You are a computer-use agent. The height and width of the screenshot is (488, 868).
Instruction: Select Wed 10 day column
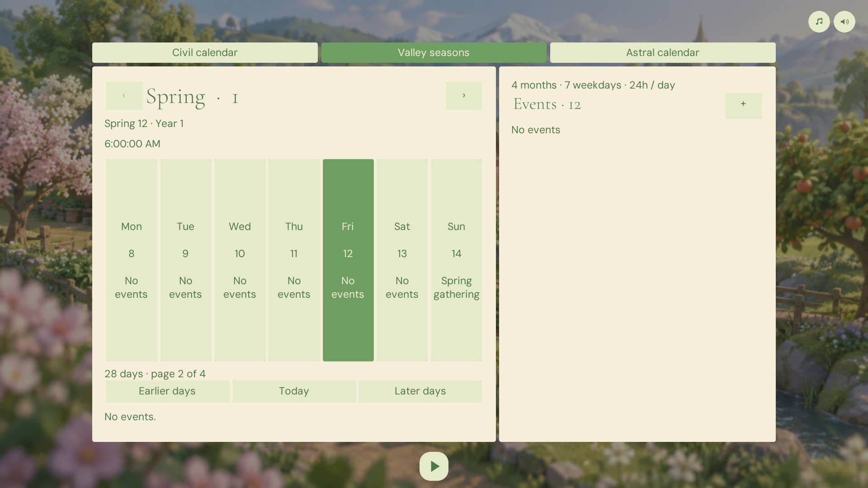click(x=240, y=260)
